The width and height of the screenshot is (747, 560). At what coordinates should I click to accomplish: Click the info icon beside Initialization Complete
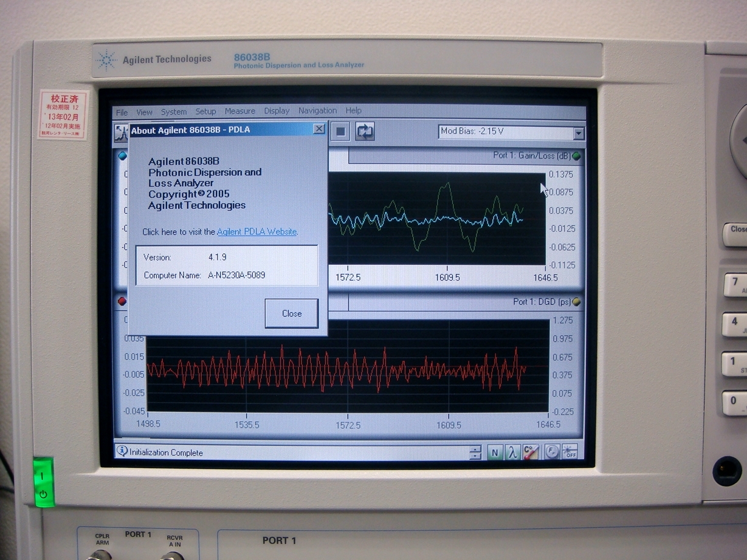click(122, 451)
